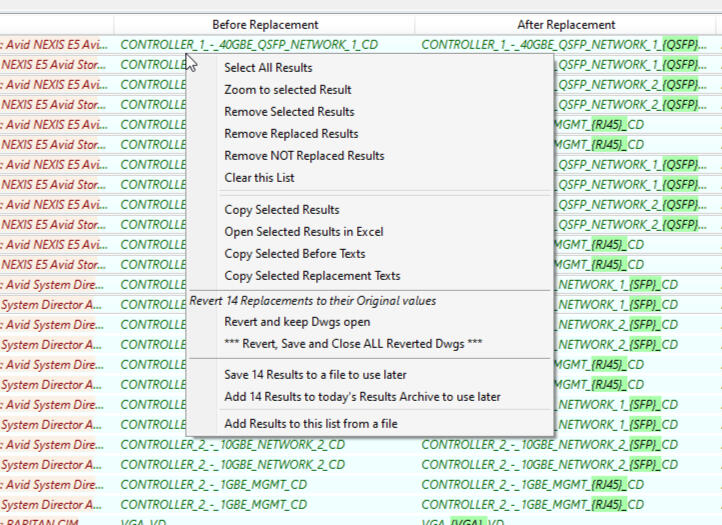Click Copy Selected Replacement Texts

point(312,276)
